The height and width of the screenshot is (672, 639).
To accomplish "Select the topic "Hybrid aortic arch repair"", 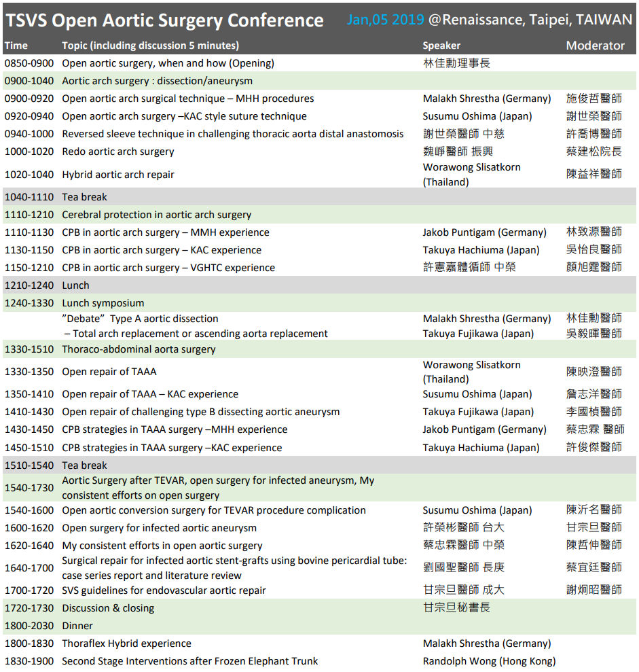I will [118, 175].
